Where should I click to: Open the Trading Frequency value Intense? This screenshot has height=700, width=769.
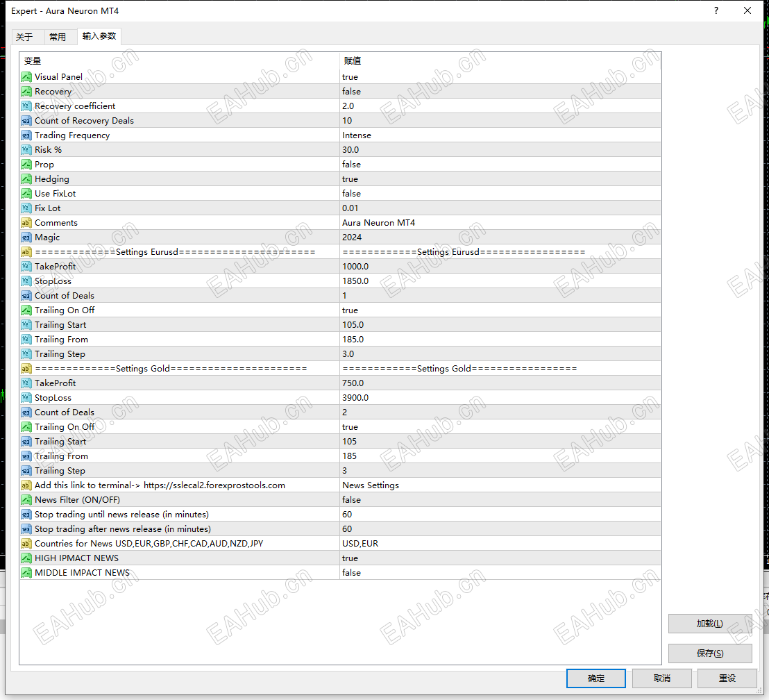500,135
